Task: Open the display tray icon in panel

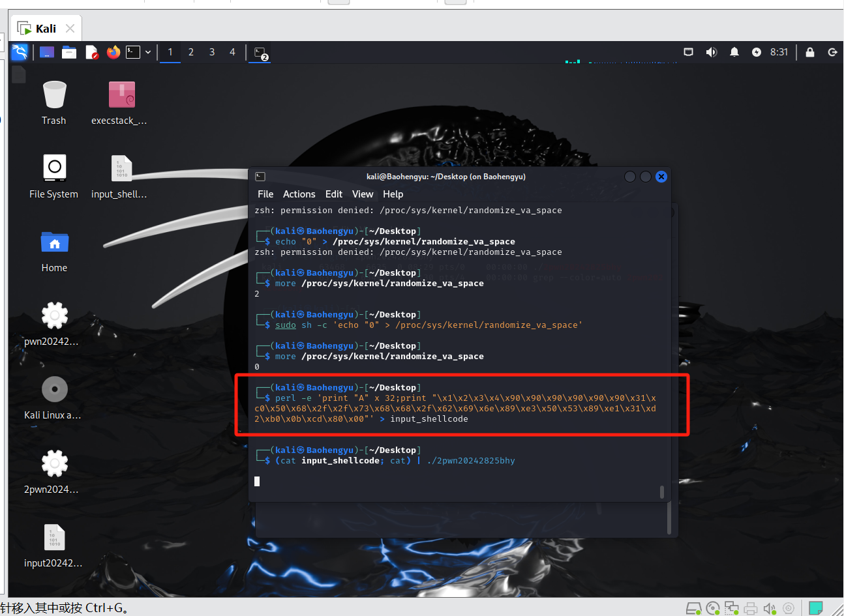Action: point(688,52)
